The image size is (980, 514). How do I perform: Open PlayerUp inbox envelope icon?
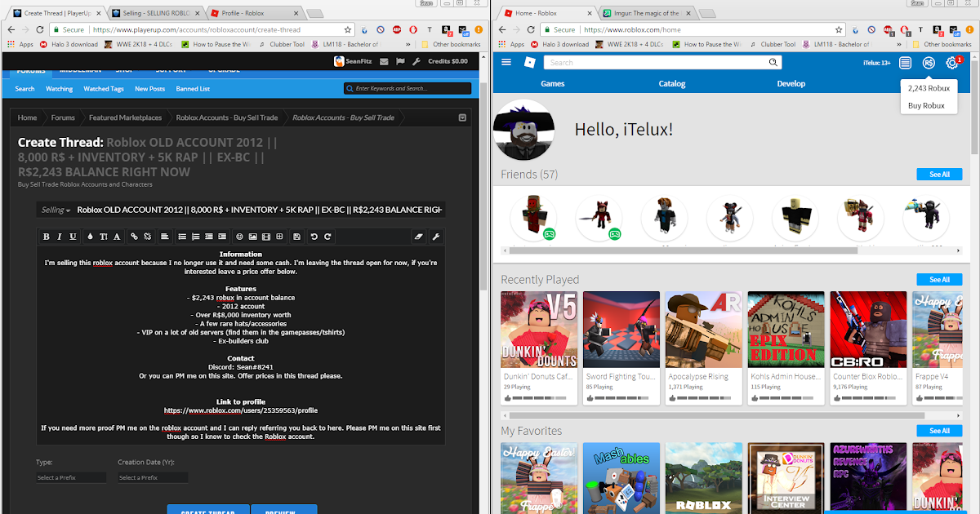(383, 61)
